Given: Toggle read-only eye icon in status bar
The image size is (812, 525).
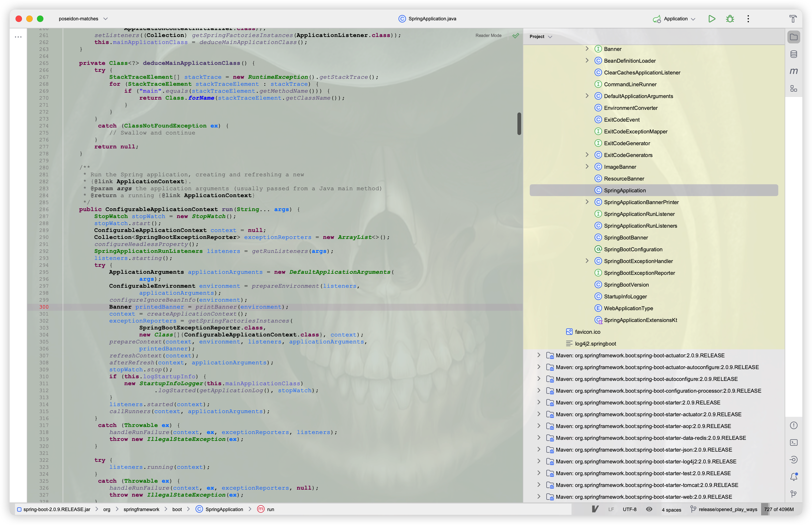Looking at the screenshot, I should [x=649, y=509].
